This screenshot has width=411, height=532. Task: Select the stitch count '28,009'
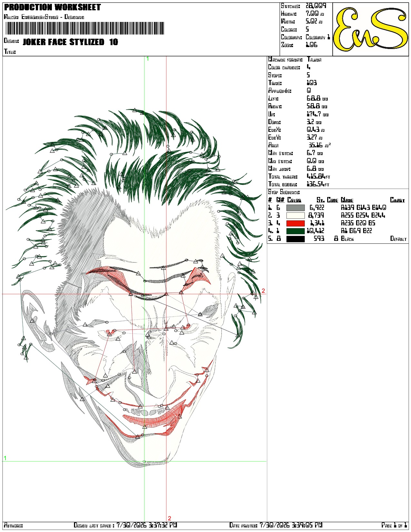point(316,6)
